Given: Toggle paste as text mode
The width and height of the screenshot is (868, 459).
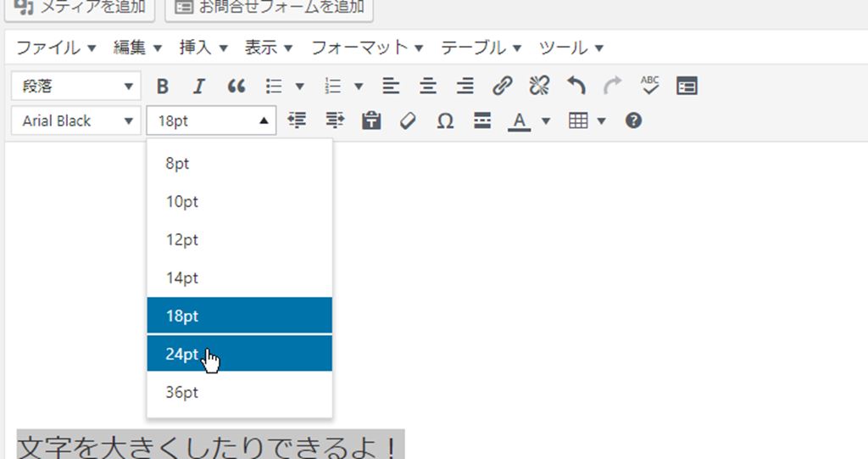Looking at the screenshot, I should pos(370,120).
